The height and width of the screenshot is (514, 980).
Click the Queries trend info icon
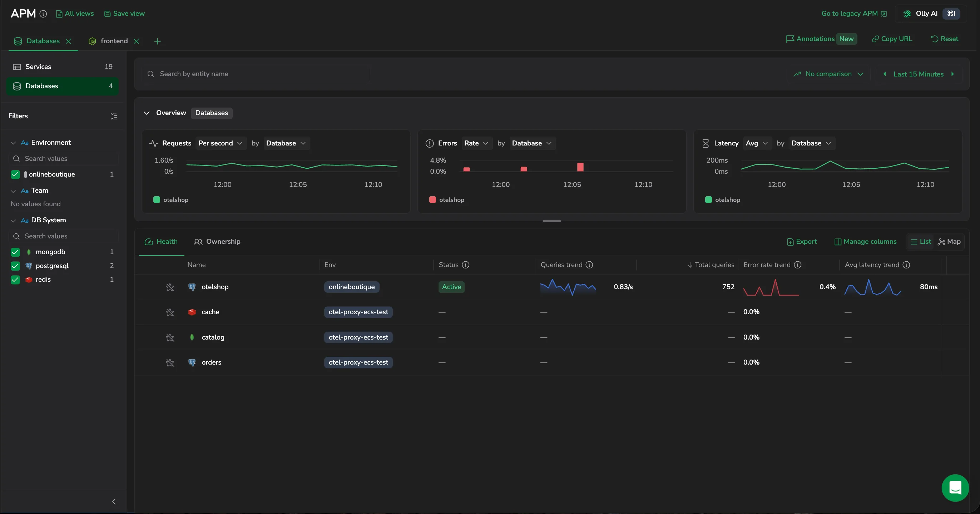pyautogui.click(x=589, y=265)
